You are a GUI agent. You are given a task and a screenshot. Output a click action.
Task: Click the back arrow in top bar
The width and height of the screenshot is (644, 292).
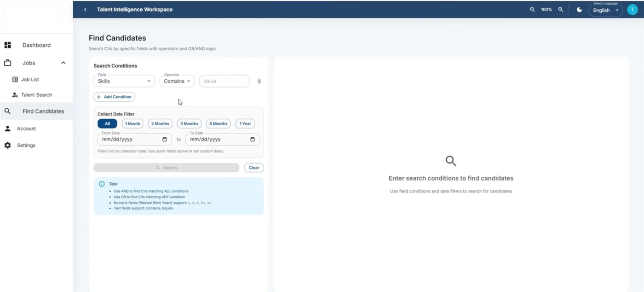point(85,9)
